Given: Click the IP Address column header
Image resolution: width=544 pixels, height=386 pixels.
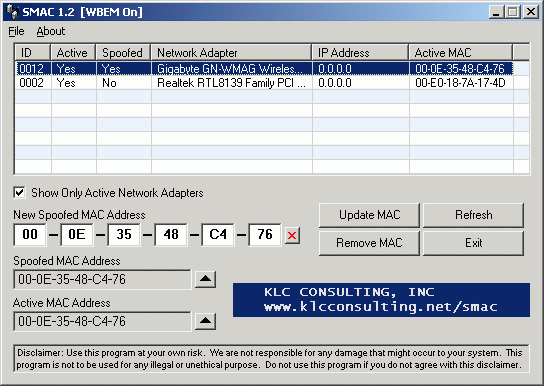Looking at the screenshot, I should (x=360, y=53).
